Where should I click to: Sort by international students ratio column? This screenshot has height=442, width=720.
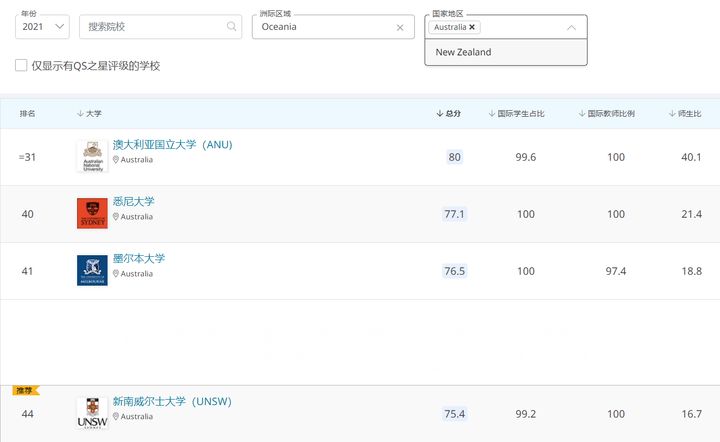517,113
